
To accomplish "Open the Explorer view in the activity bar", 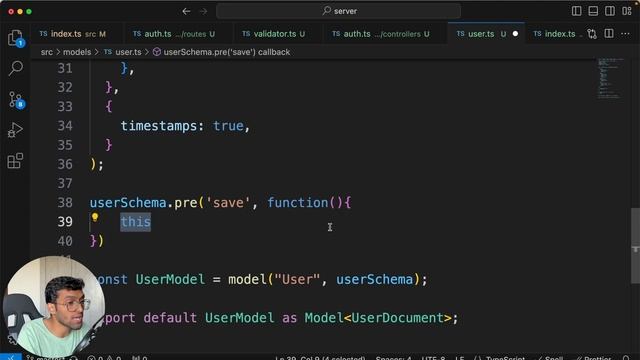I will (16, 38).
